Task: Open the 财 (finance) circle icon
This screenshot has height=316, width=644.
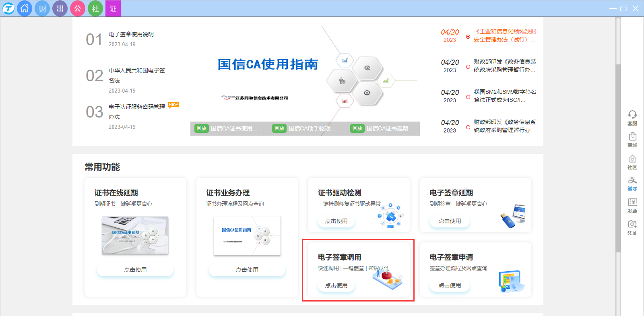Action: (42, 8)
